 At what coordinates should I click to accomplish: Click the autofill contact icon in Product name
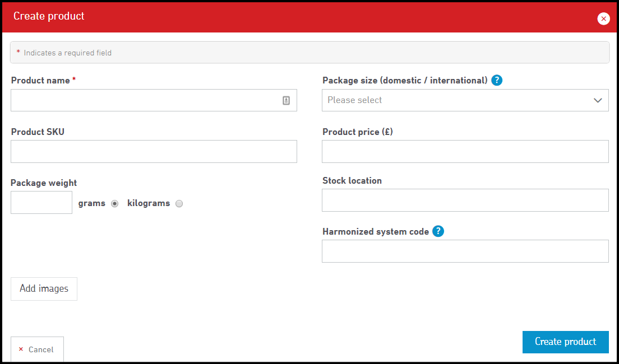(x=286, y=101)
